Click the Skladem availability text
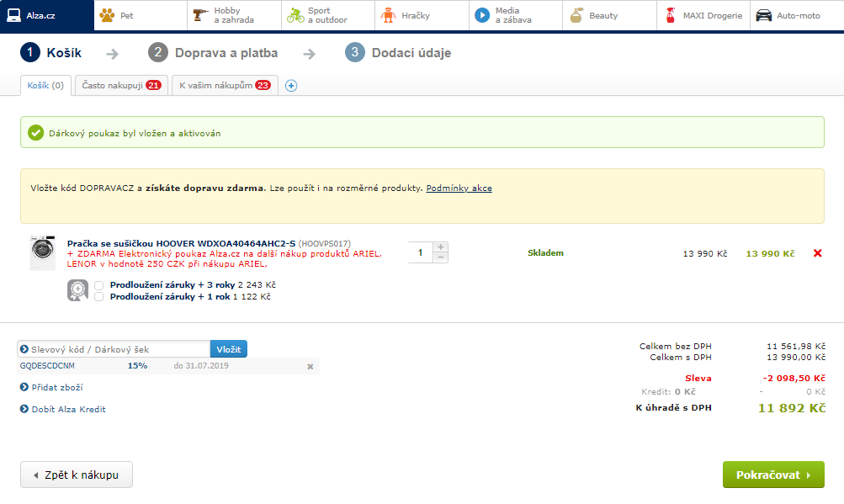Screen dimensions: 844x504 (545, 253)
